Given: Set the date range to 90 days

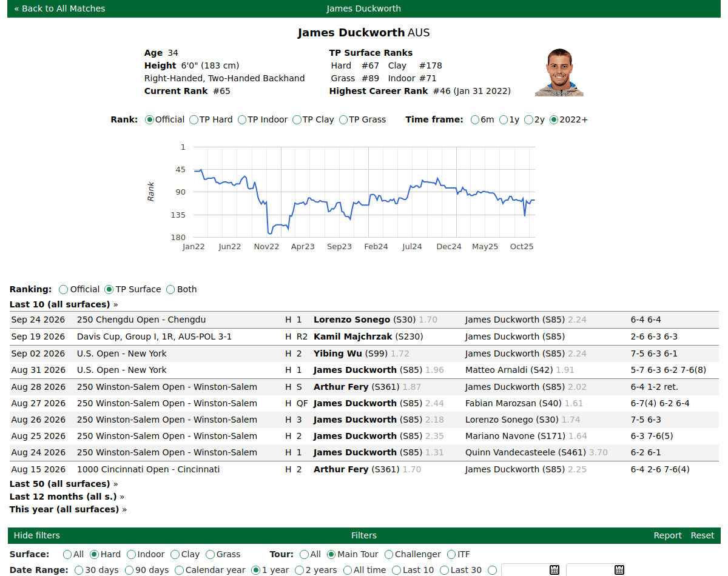Looking at the screenshot, I should [129, 570].
